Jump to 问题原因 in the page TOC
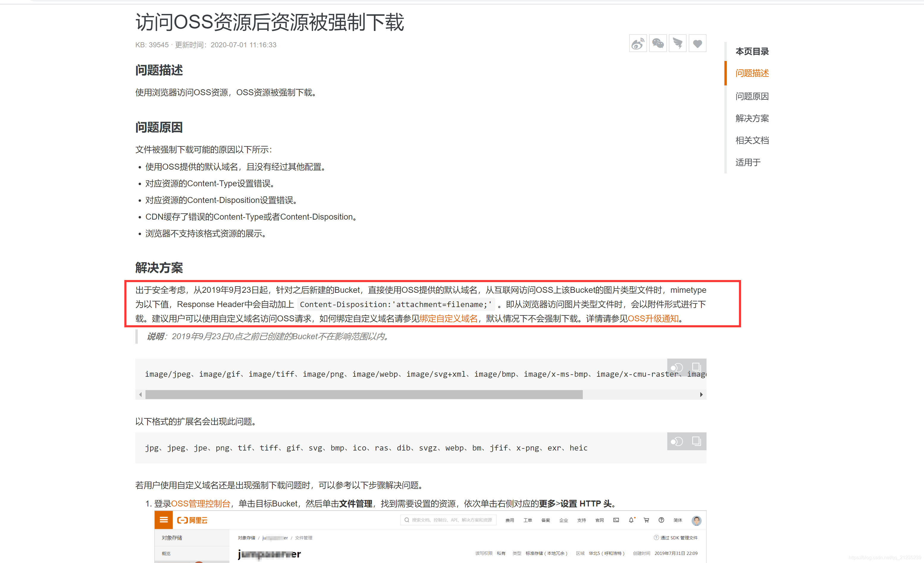The image size is (924, 563). pos(751,96)
